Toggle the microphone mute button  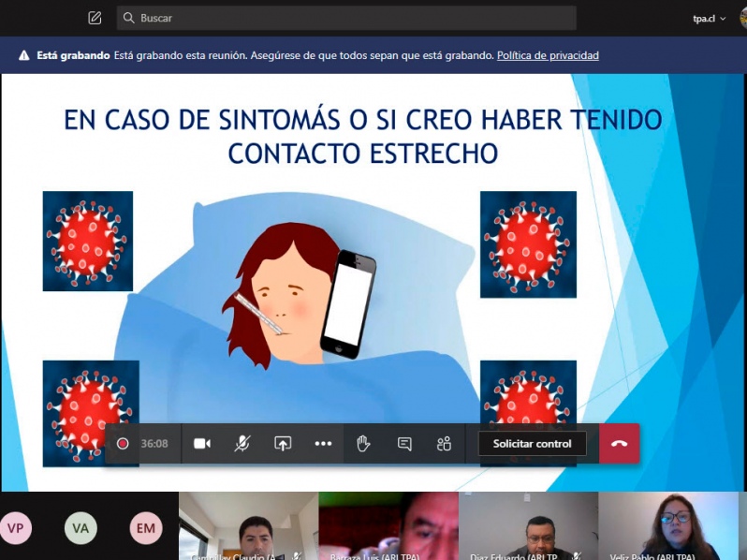pyautogui.click(x=242, y=444)
